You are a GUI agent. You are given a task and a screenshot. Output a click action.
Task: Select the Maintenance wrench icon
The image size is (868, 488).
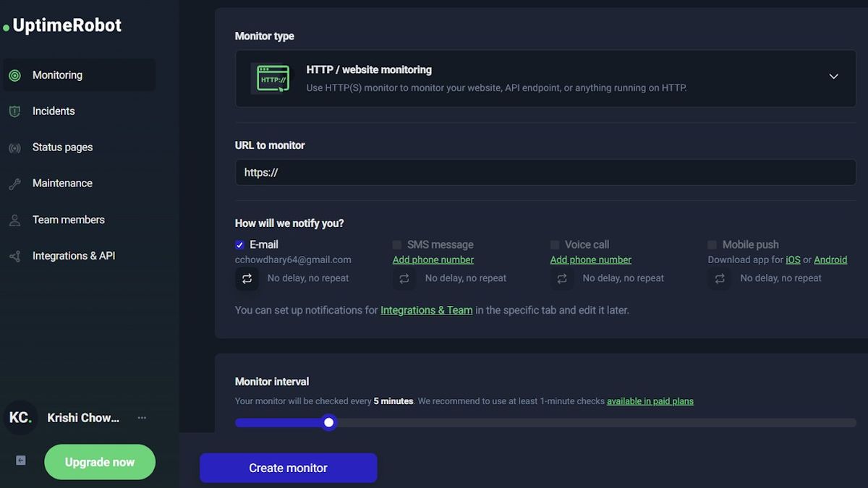click(x=15, y=183)
